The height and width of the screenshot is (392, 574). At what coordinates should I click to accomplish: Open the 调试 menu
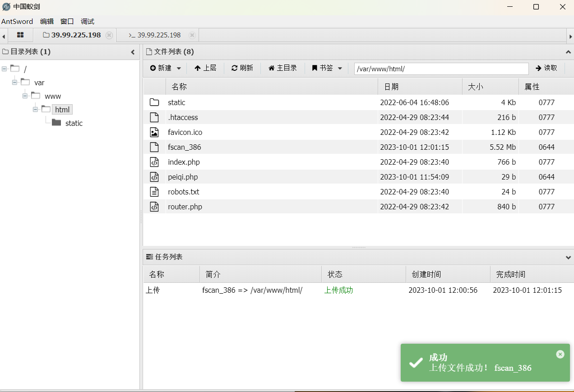click(x=87, y=21)
